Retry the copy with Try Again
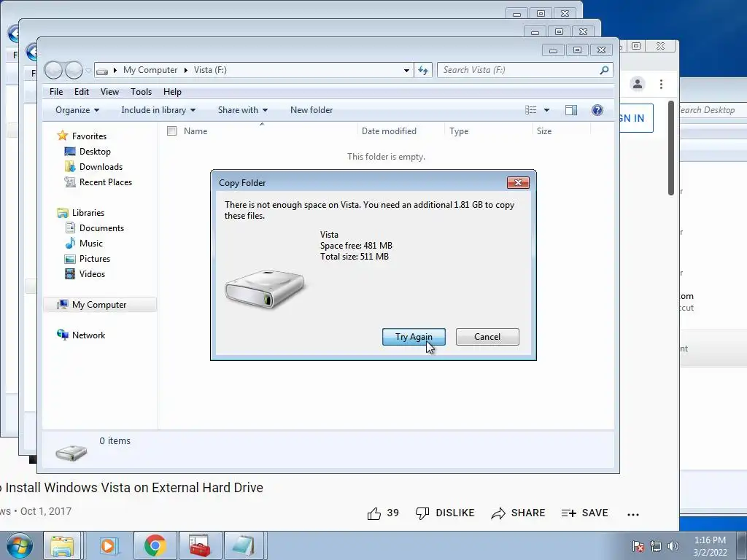 [414, 337]
